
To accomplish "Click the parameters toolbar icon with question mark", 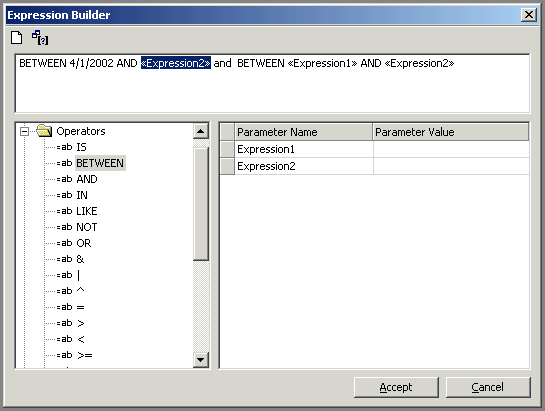I will point(40,38).
